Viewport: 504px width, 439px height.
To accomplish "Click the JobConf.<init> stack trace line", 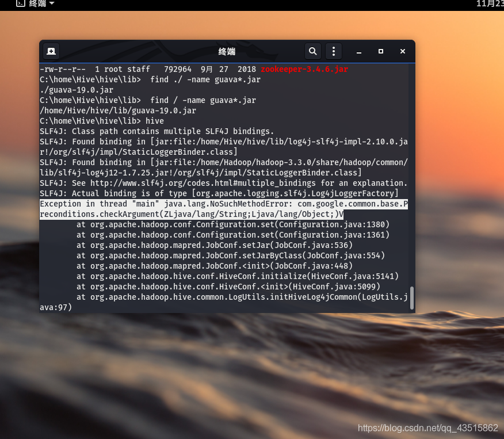I will [215, 266].
